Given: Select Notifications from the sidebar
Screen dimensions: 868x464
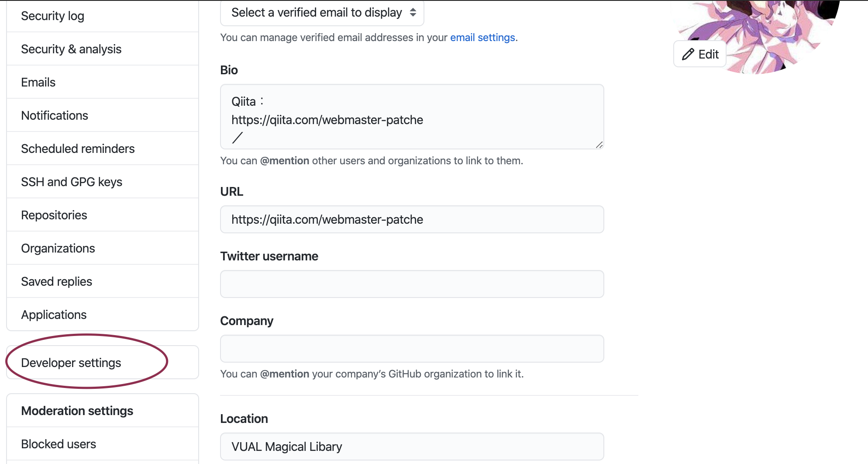Looking at the screenshot, I should (55, 116).
